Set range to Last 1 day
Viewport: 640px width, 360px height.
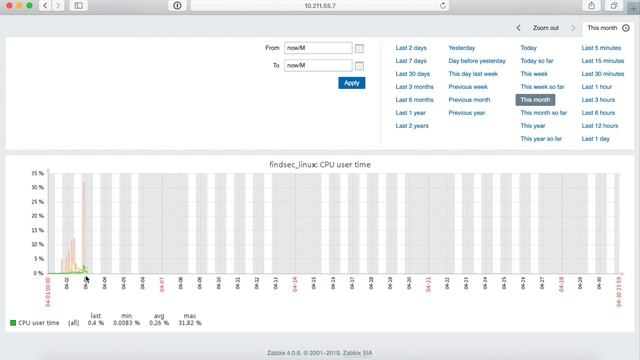pos(595,139)
